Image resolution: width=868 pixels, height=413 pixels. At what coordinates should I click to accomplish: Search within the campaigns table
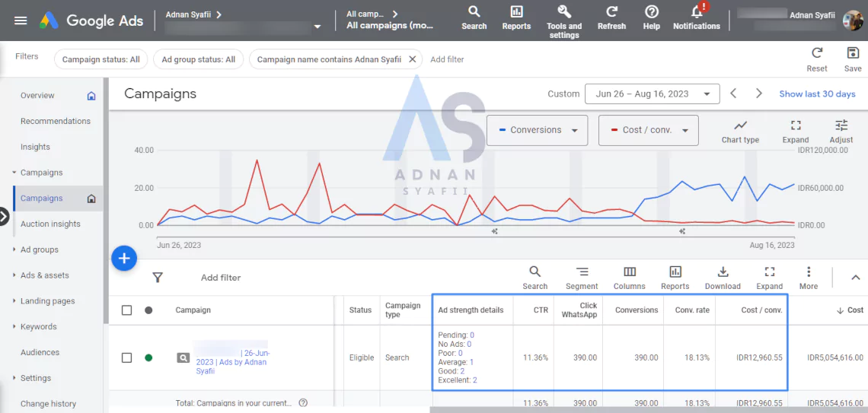[535, 278]
